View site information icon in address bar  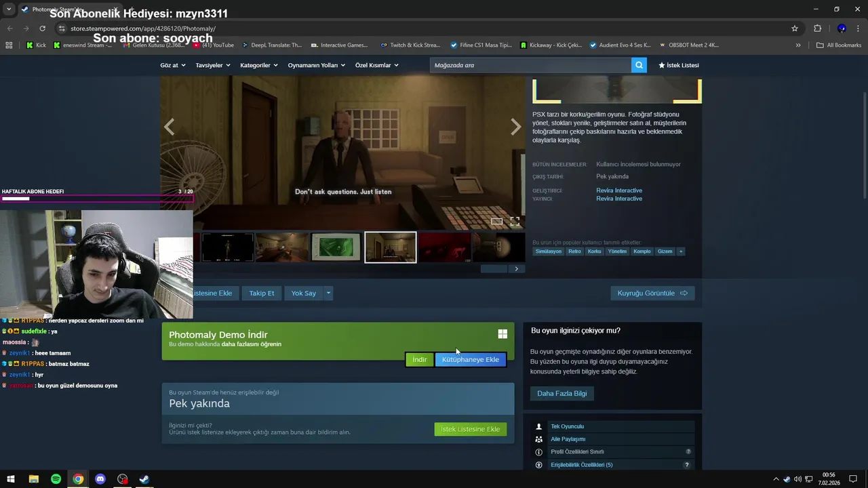click(62, 28)
